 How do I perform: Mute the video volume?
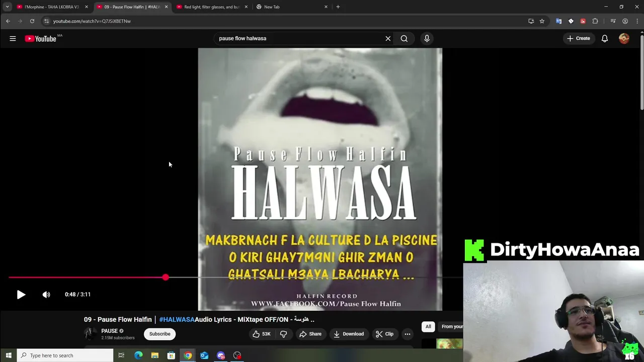(x=46, y=295)
